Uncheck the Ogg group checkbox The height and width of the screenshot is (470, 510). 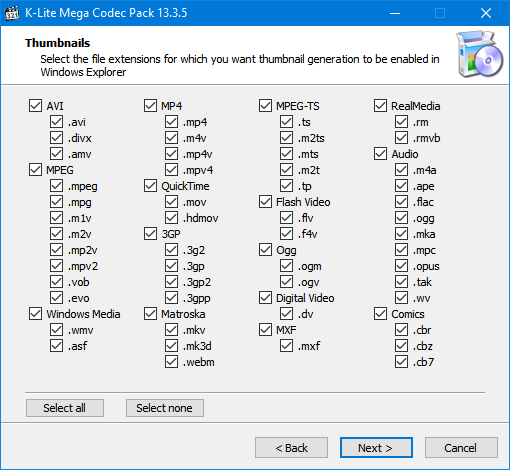[x=265, y=250]
